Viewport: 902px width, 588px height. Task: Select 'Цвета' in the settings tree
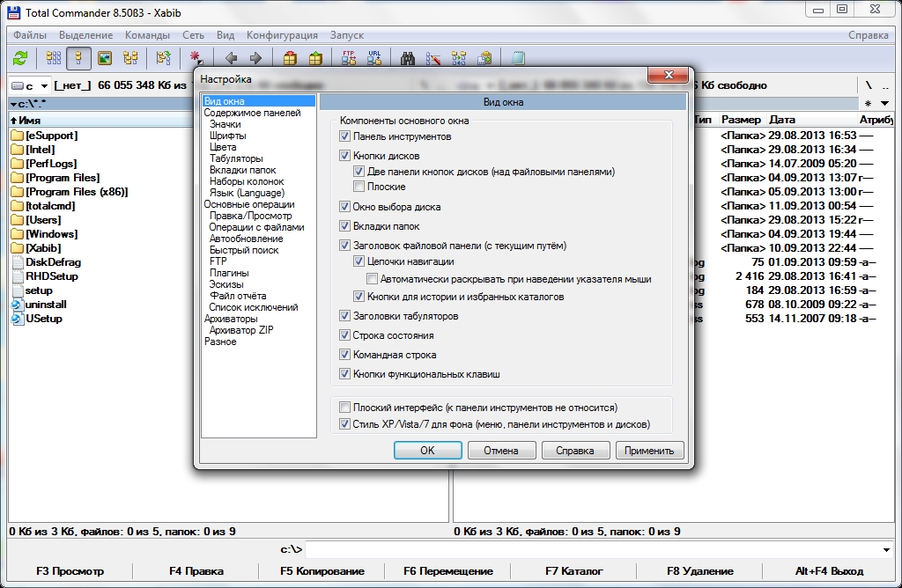pos(223,147)
